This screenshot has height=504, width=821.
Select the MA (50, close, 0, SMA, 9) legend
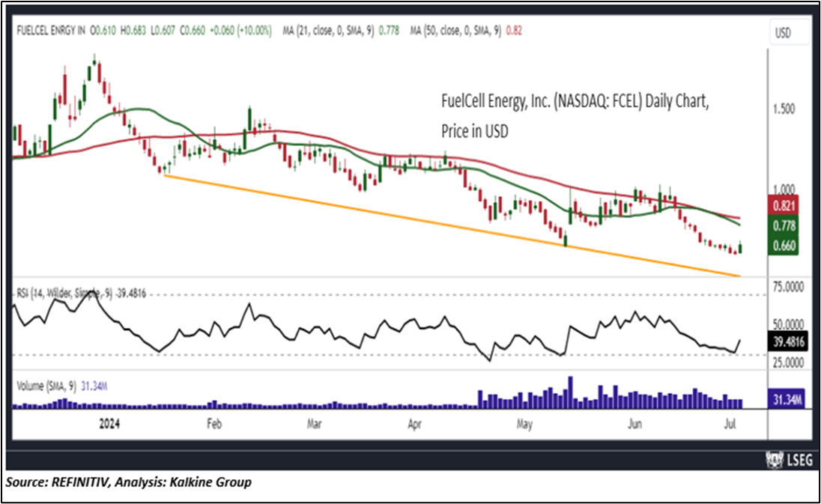(466, 31)
